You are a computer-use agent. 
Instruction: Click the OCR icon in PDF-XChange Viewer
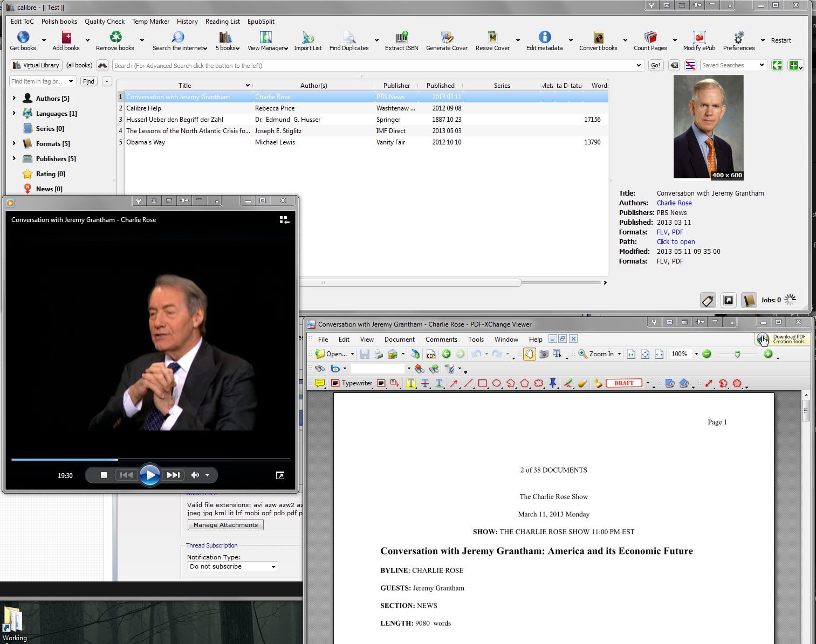tap(430, 354)
